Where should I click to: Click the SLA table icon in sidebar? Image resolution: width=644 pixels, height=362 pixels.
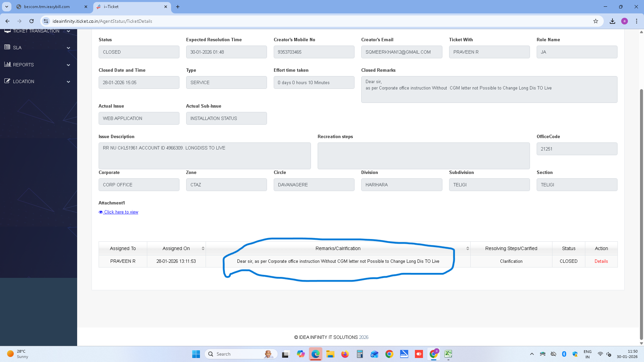coord(7,47)
